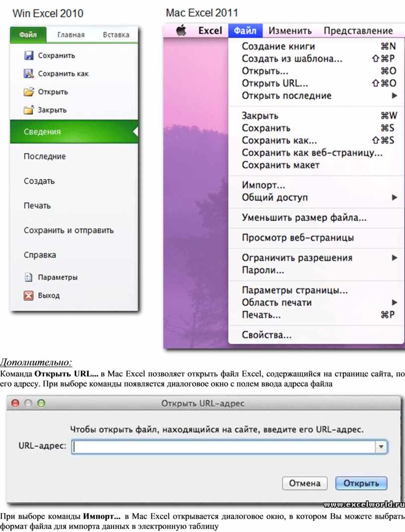Choose Закрыть in the Mac File menu
This screenshot has width=405, height=532.
(x=316, y=116)
